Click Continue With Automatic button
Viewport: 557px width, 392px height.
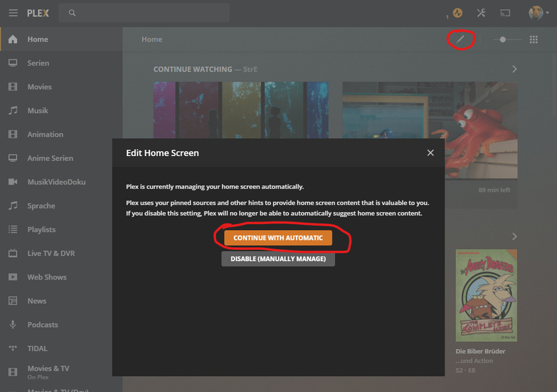pos(278,238)
